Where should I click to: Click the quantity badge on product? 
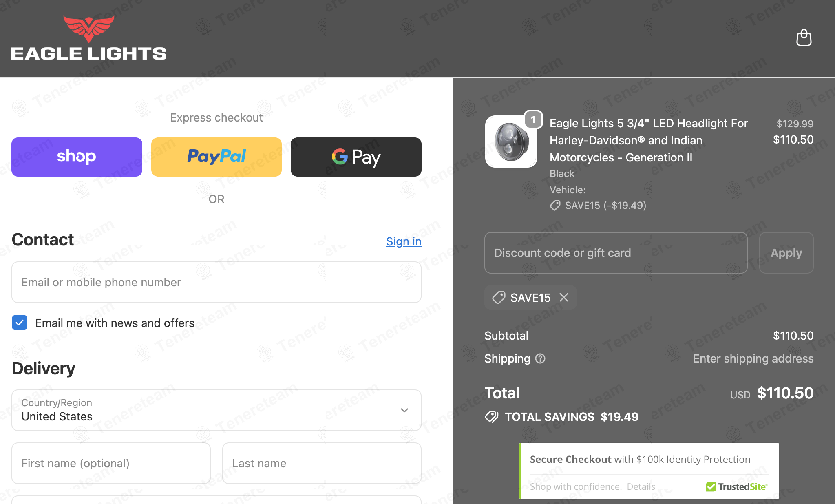pyautogui.click(x=533, y=120)
